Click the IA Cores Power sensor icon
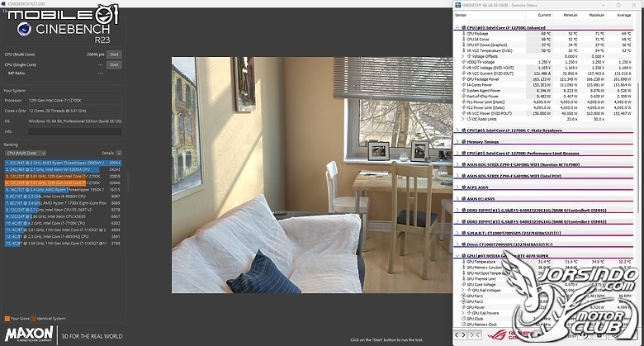 pyautogui.click(x=464, y=85)
